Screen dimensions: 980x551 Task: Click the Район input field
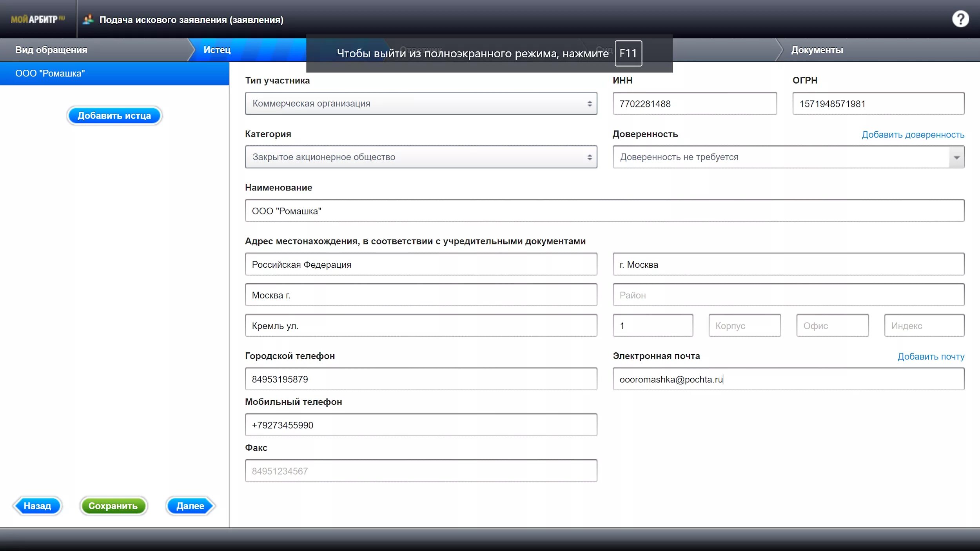pos(788,295)
